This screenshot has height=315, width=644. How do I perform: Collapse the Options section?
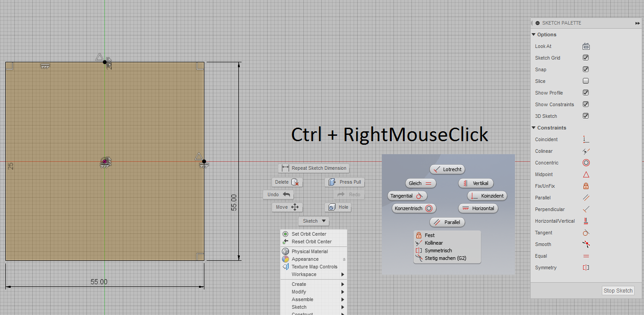[x=534, y=35]
